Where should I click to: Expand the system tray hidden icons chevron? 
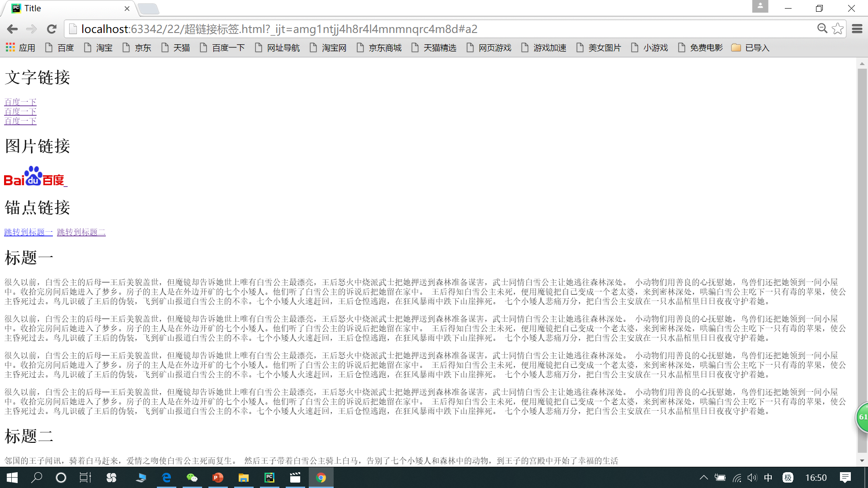[x=703, y=478]
